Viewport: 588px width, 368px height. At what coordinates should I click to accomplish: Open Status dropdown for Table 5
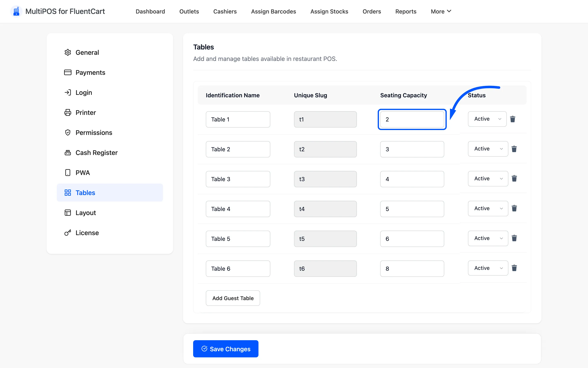[488, 238]
